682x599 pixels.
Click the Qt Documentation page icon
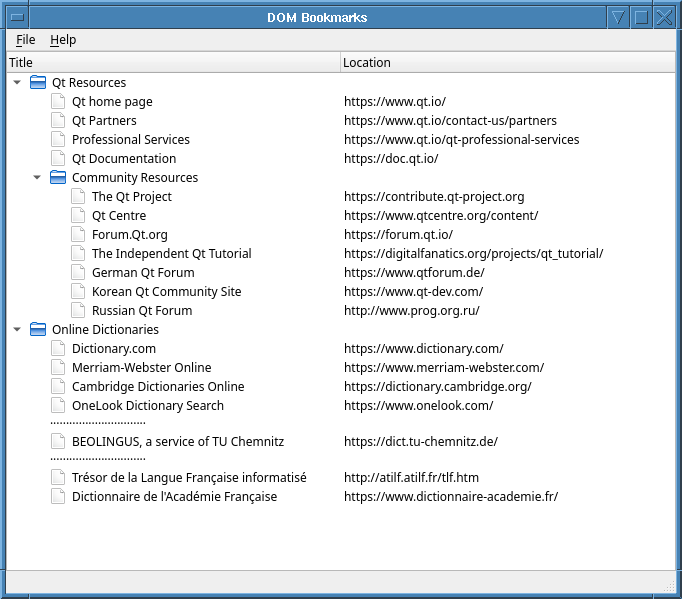58,159
